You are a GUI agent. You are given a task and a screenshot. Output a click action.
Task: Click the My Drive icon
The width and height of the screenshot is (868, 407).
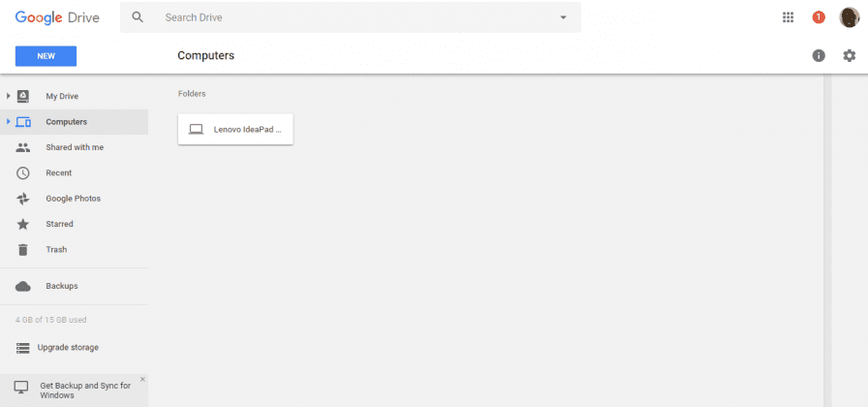click(22, 96)
